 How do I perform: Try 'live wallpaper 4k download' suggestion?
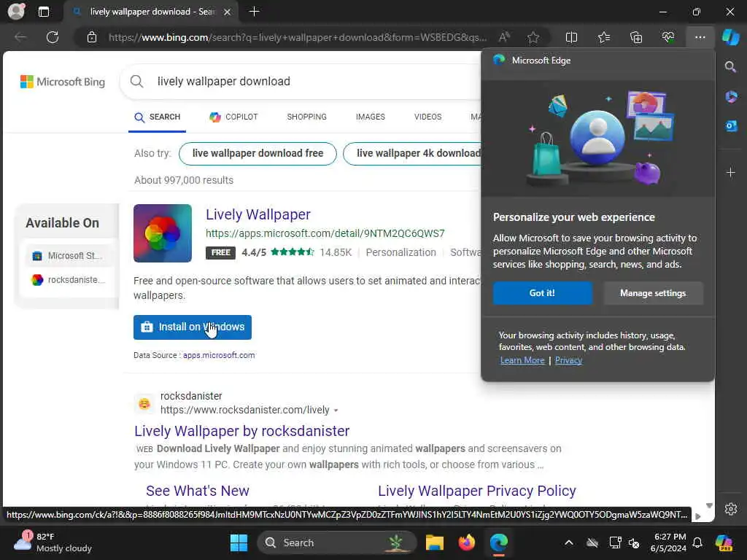[x=413, y=153]
